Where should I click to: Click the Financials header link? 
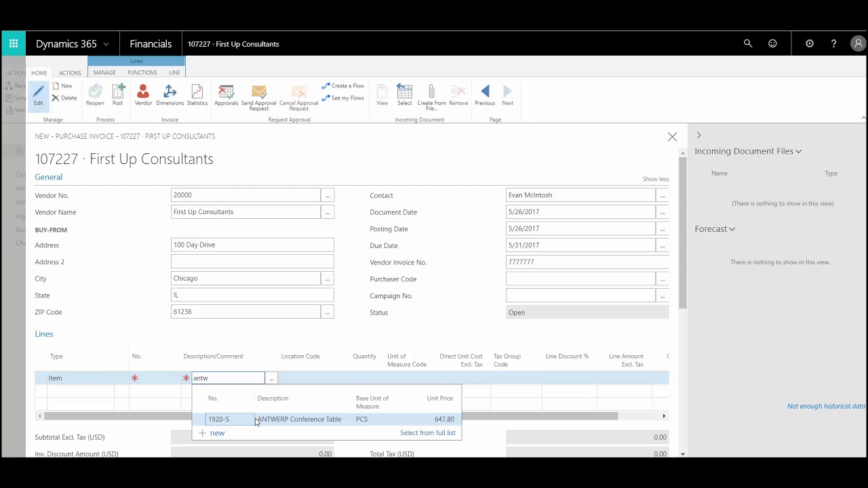tap(151, 44)
